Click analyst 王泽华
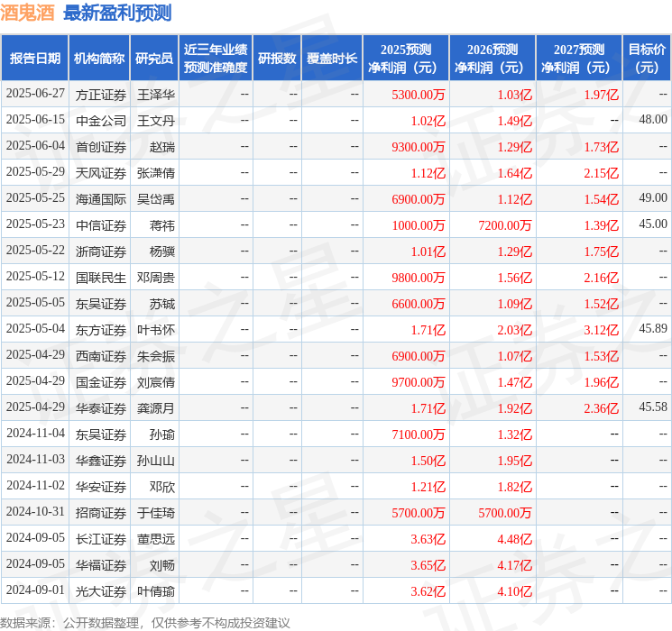This screenshot has height=631, width=672. pos(155,95)
